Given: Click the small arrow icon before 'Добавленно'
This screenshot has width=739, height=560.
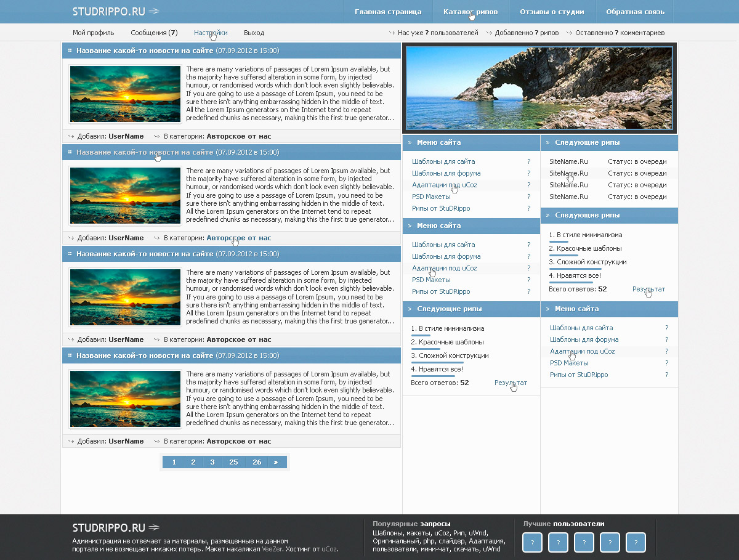Looking at the screenshot, I should pos(489,33).
